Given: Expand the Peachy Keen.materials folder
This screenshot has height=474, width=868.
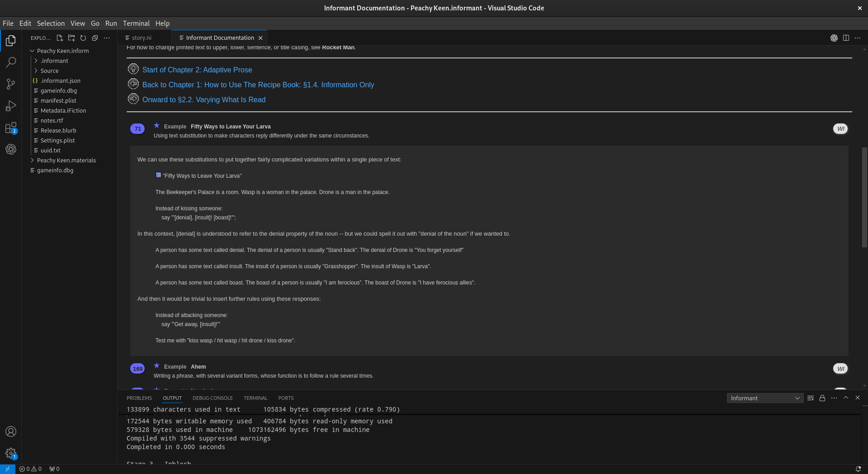Looking at the screenshot, I should point(33,161).
